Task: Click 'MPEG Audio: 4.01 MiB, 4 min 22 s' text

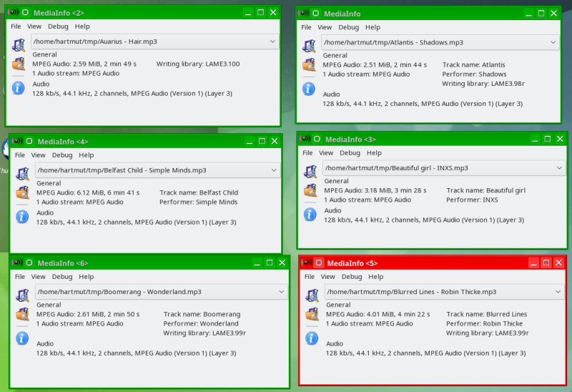Action: [x=378, y=314]
